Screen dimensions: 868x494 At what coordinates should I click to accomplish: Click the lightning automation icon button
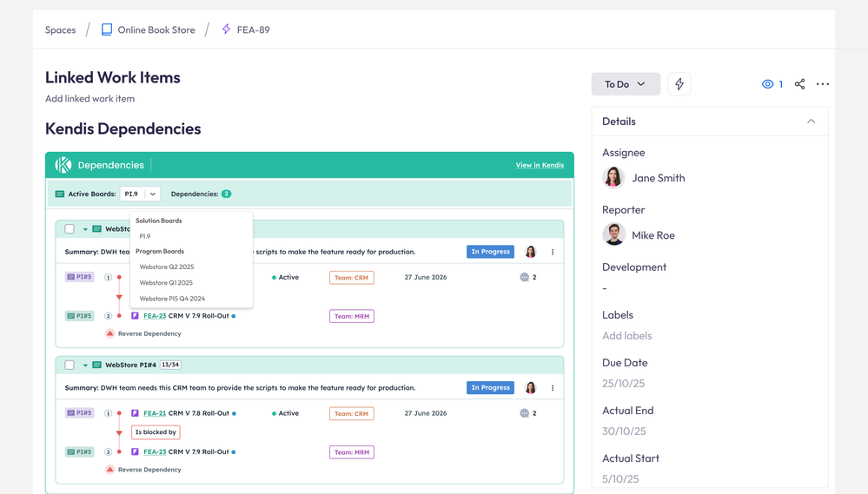[x=679, y=84]
